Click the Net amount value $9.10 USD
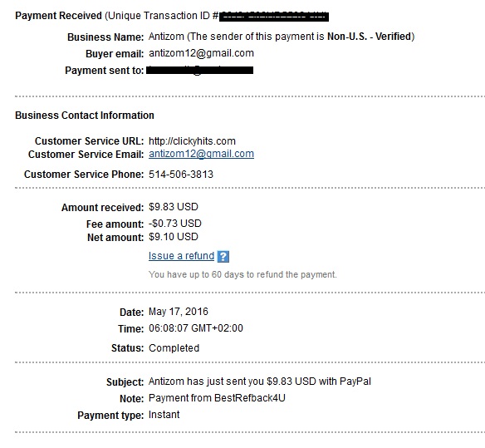 174,237
